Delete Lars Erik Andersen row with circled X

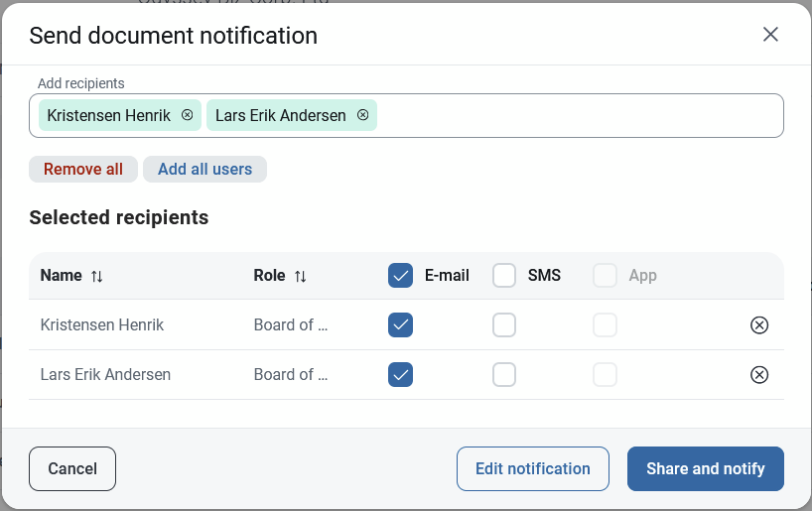(759, 375)
